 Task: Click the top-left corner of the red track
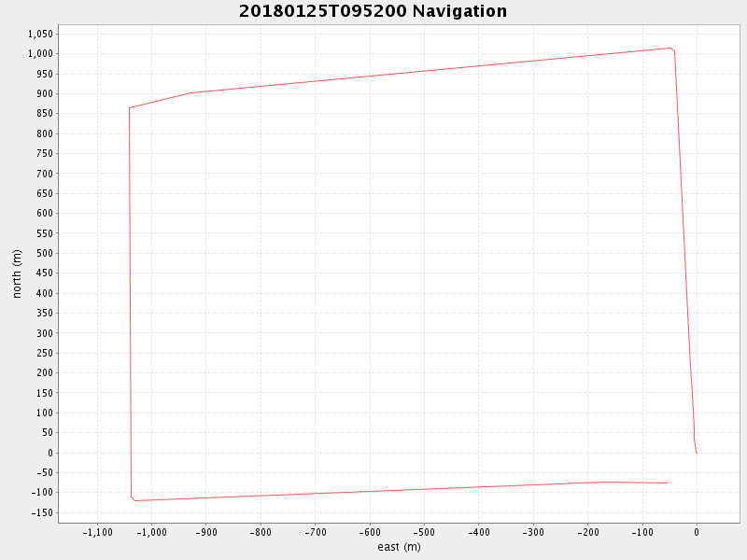[x=129, y=107]
